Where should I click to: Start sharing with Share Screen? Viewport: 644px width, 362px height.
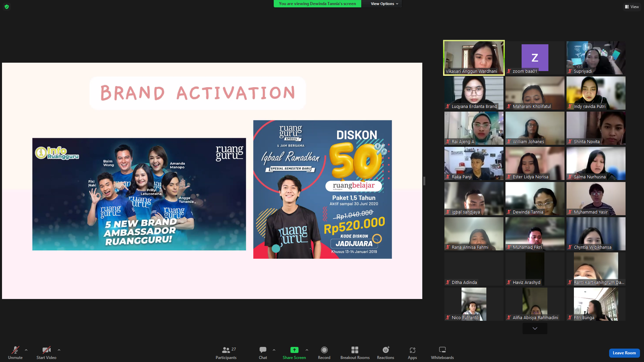point(294,353)
